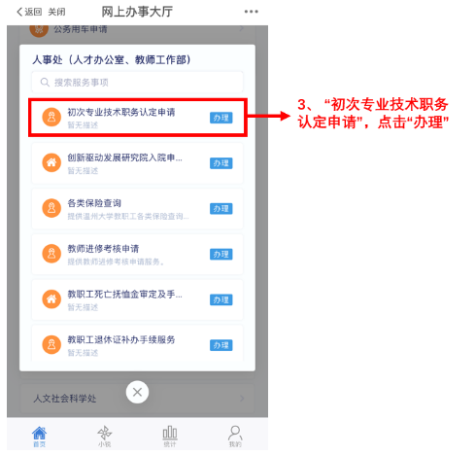476x455 pixels.
Task: Switch to the 统计 statistics tab
Action: (x=170, y=437)
